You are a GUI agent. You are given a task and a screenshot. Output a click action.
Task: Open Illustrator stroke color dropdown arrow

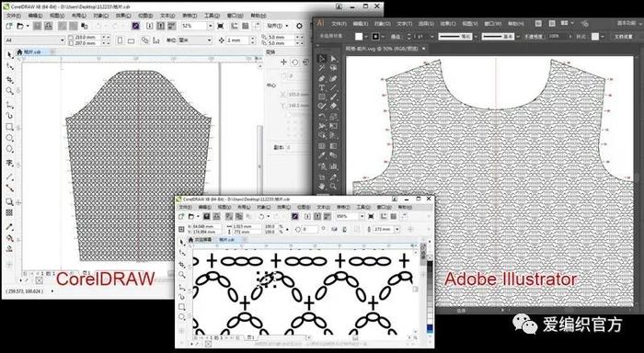(383, 37)
